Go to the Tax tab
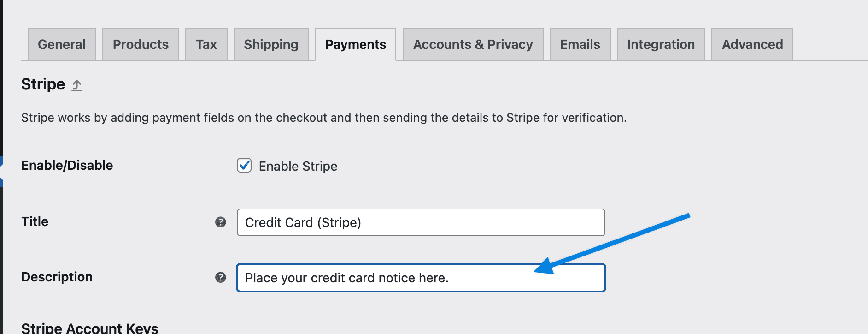The height and width of the screenshot is (334, 868). click(x=206, y=44)
